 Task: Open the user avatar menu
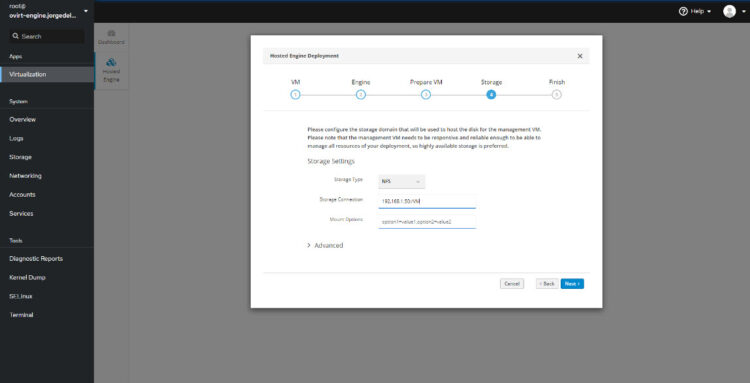pyautogui.click(x=735, y=11)
